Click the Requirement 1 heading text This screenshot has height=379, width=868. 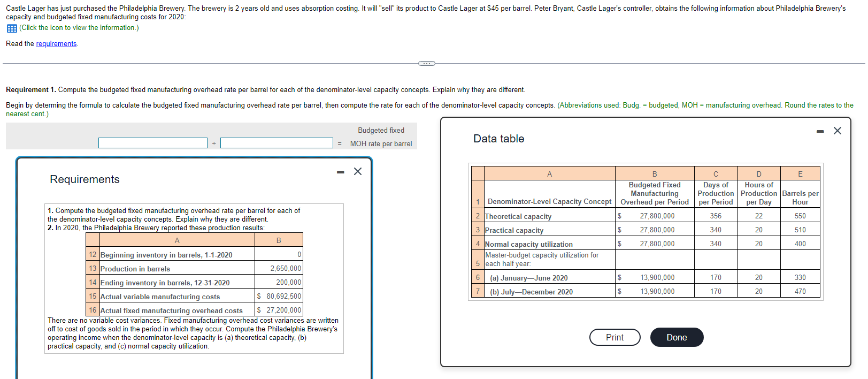pyautogui.click(x=30, y=90)
